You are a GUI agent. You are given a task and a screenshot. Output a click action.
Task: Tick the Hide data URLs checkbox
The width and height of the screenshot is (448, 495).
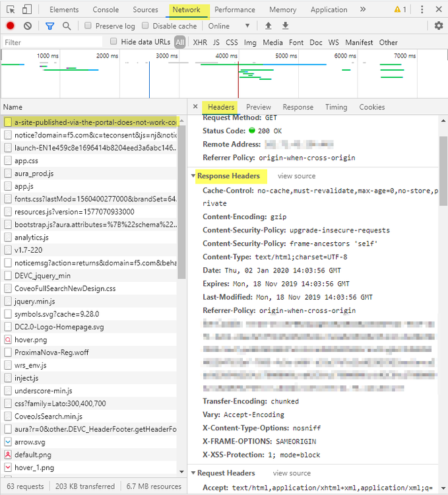pyautogui.click(x=114, y=42)
